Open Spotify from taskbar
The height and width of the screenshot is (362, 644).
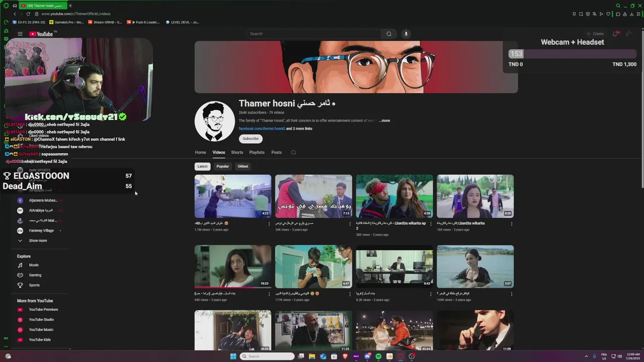tap(378, 356)
